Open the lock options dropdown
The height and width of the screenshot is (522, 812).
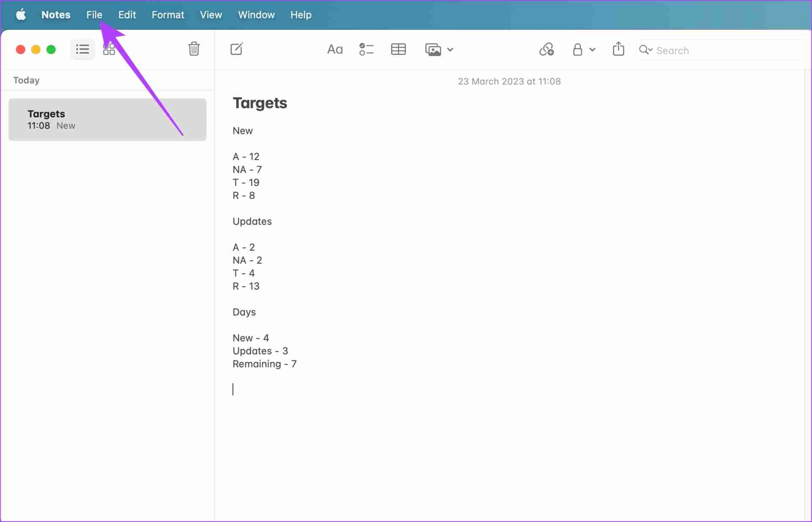[591, 49]
